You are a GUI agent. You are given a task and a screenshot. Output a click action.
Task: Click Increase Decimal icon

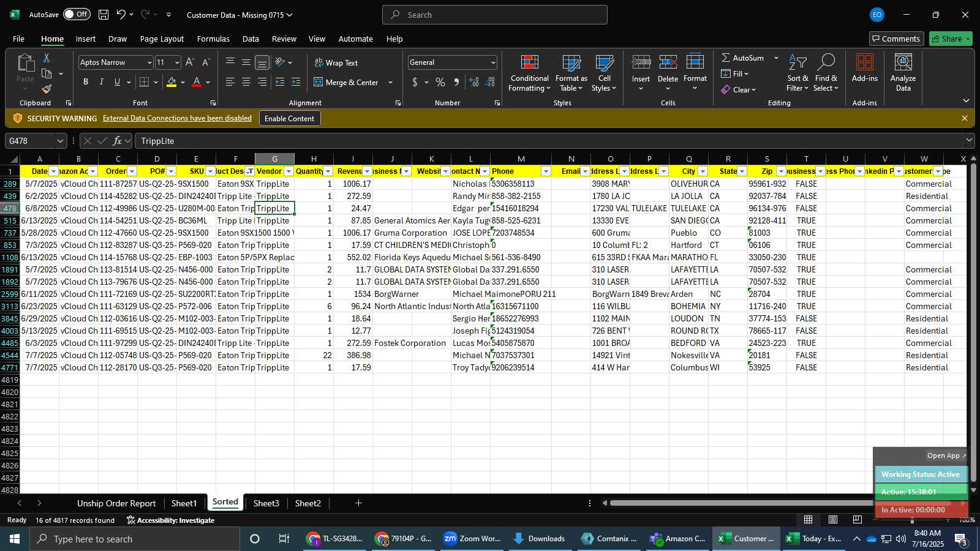473,82
